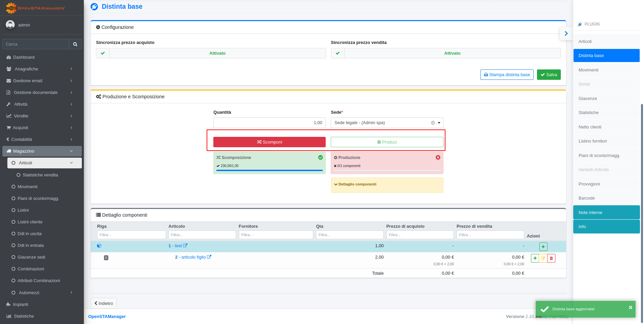Collapse the plugin sidebar with chevron arrow

click(x=566, y=34)
